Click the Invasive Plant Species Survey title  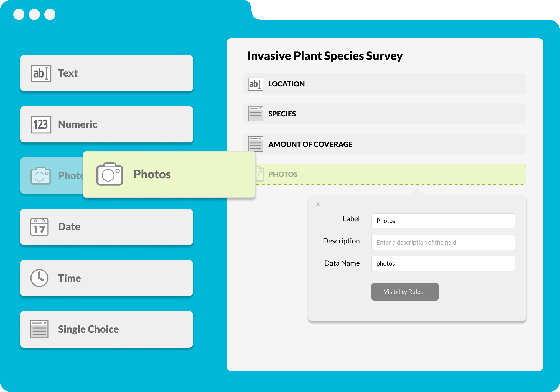click(325, 56)
